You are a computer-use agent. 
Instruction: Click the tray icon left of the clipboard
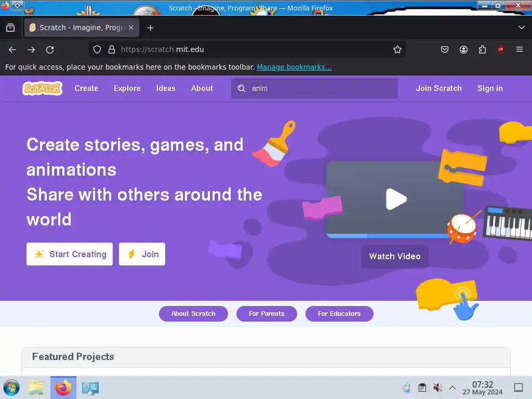(406, 388)
